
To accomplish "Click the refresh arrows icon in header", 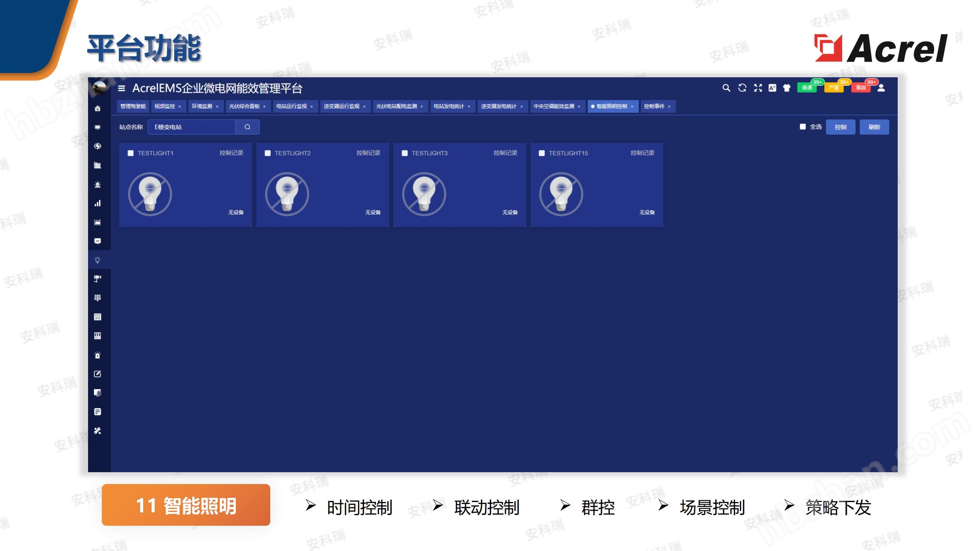I will [742, 88].
